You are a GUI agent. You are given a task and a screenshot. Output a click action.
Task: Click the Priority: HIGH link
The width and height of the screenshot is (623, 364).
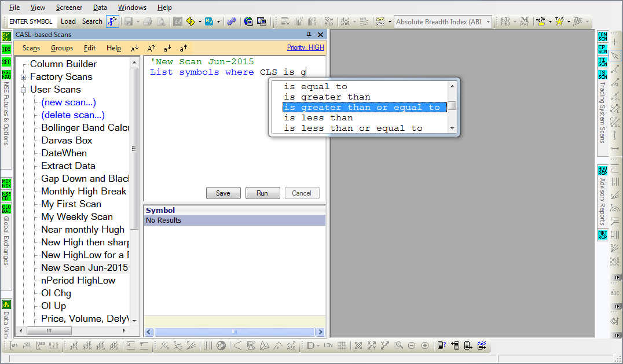pyautogui.click(x=306, y=47)
